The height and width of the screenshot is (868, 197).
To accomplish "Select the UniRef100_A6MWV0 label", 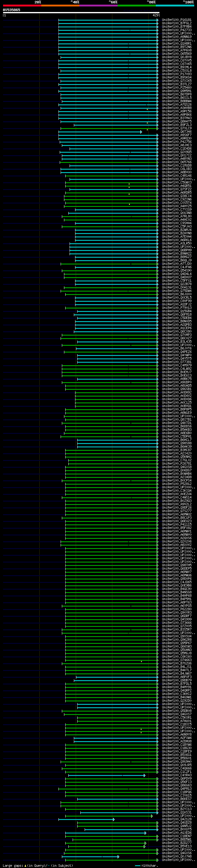I will [x=176, y=535].
